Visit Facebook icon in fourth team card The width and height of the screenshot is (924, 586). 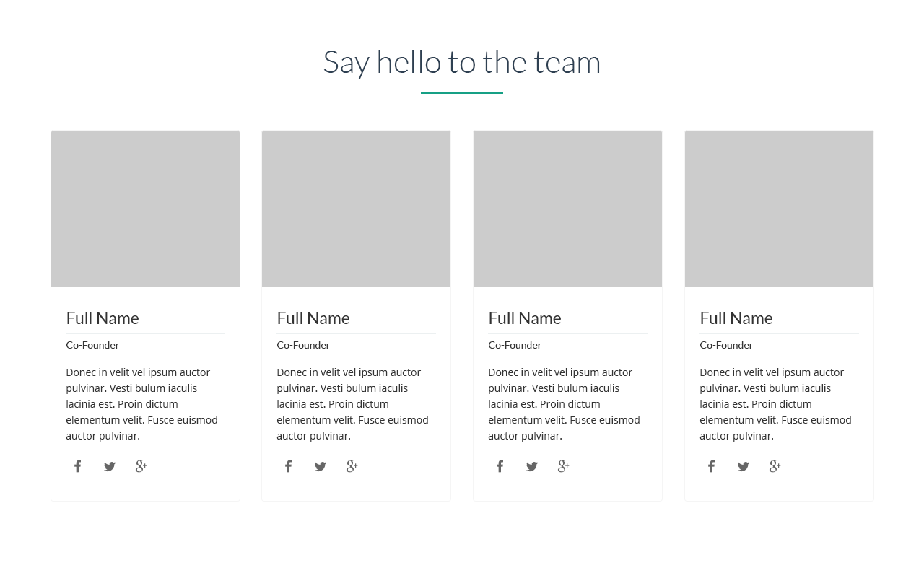pyautogui.click(x=712, y=466)
